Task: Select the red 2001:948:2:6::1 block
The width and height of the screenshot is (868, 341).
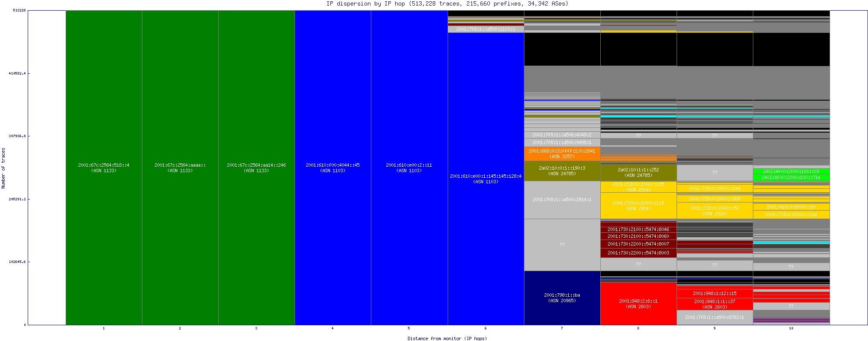Action: (638, 303)
